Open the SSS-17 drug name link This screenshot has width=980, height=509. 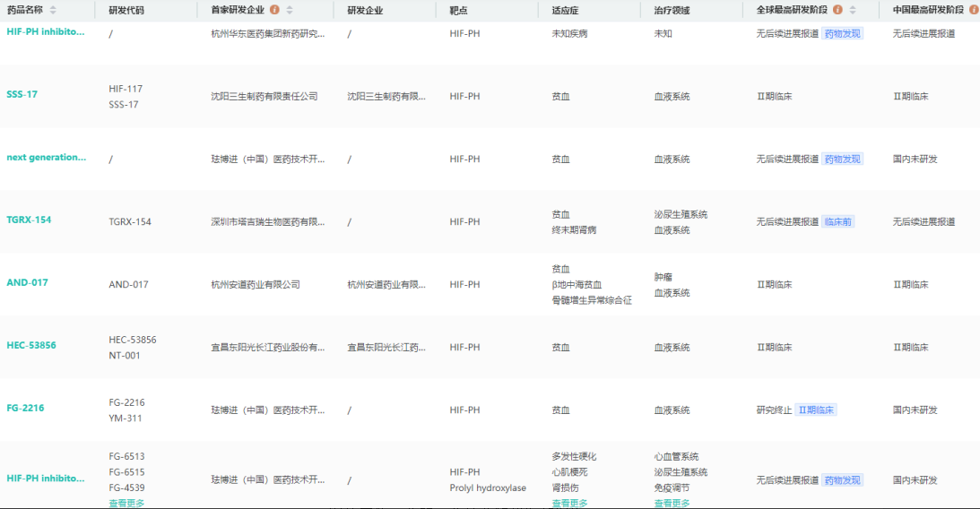coord(22,94)
